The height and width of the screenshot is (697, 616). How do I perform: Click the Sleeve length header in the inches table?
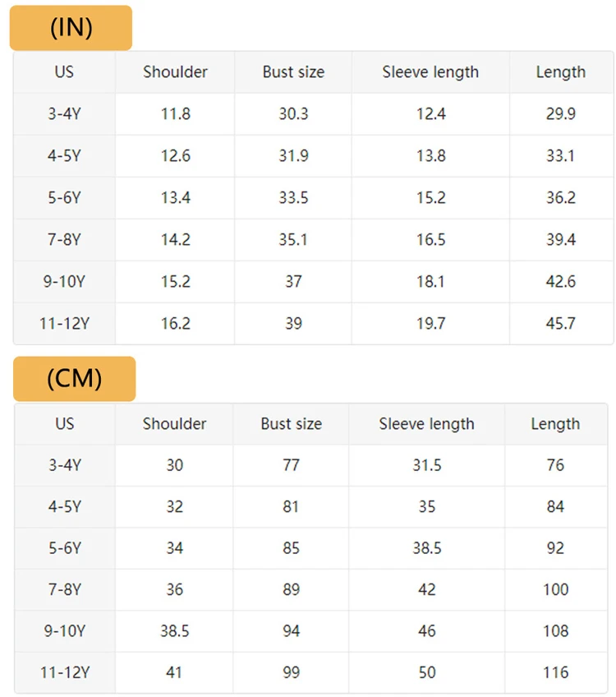(430, 72)
